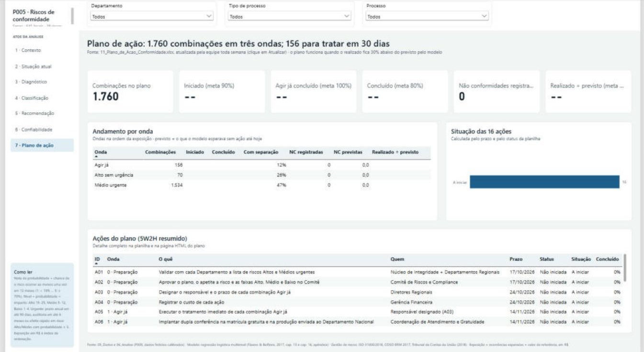
Task: Select the Agir já concluído KPI card
Action: pos(313,92)
